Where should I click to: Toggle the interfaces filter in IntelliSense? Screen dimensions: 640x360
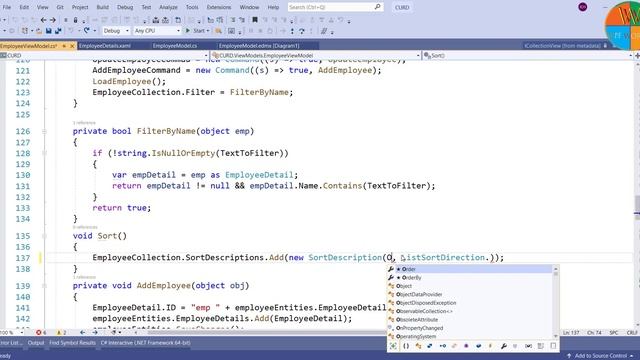point(442,346)
